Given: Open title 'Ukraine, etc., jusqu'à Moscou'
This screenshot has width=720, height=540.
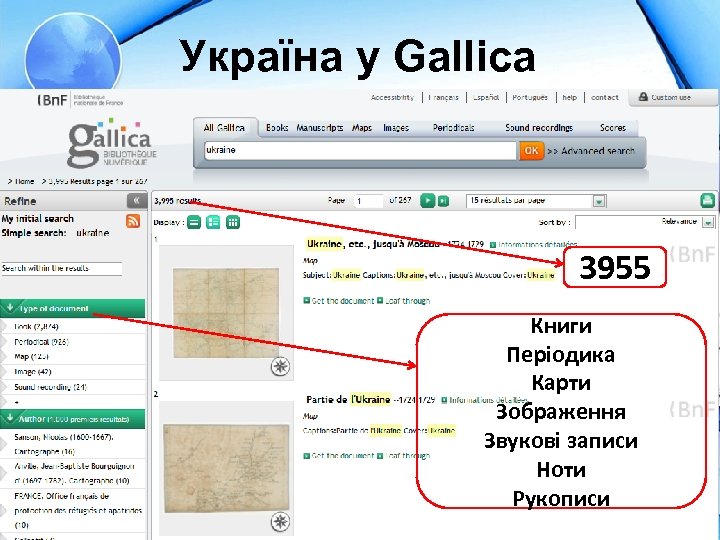Looking at the screenshot, I should tap(373, 244).
